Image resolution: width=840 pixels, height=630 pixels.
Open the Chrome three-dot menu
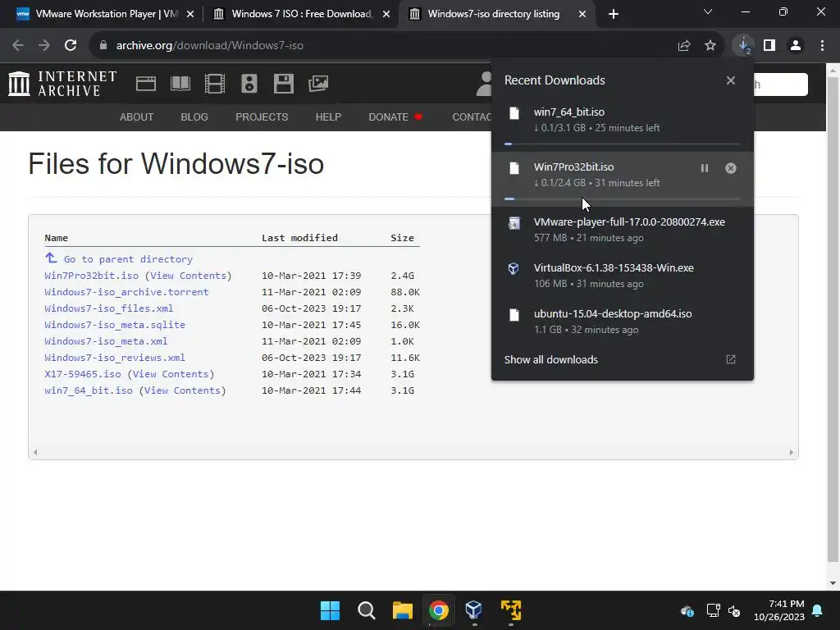pyautogui.click(x=822, y=46)
